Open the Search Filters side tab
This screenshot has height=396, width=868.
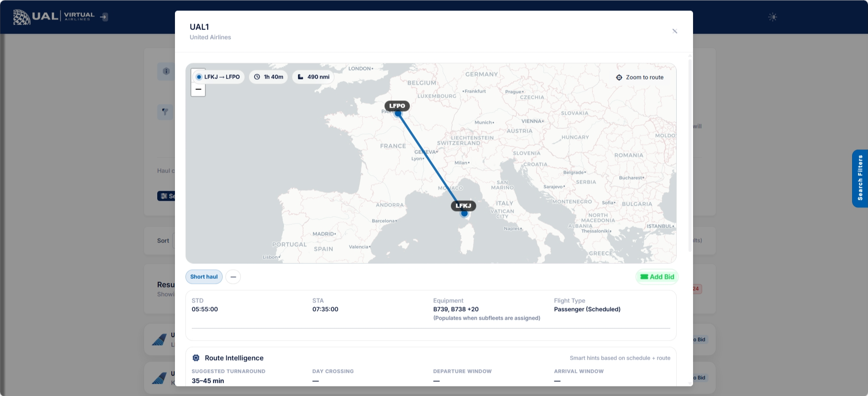point(860,178)
